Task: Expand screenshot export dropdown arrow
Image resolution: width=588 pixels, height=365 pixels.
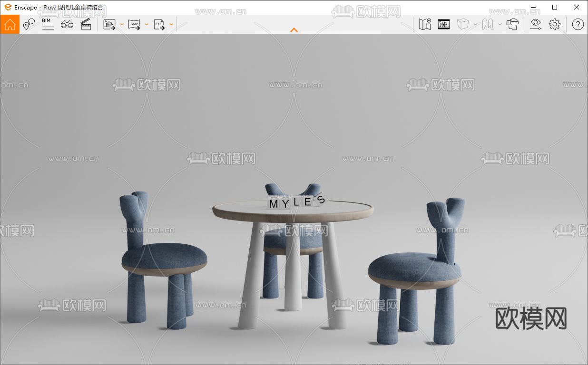Action: tap(122, 24)
